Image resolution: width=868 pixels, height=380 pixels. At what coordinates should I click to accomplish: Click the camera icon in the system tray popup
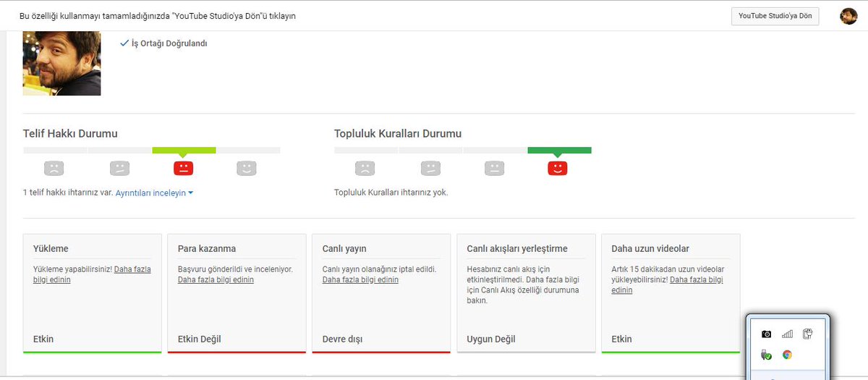pyautogui.click(x=767, y=334)
